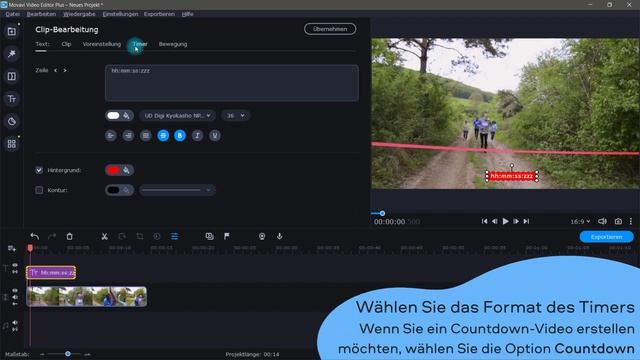Toggle italic text formatting

[x=198, y=136]
